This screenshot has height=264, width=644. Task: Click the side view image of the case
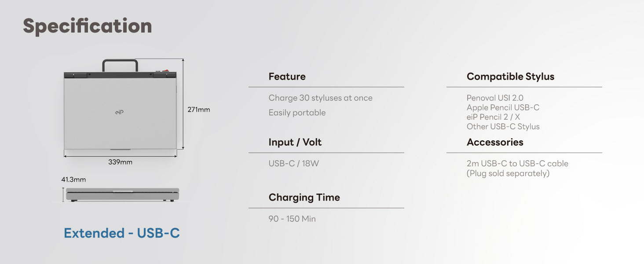pyautogui.click(x=122, y=194)
